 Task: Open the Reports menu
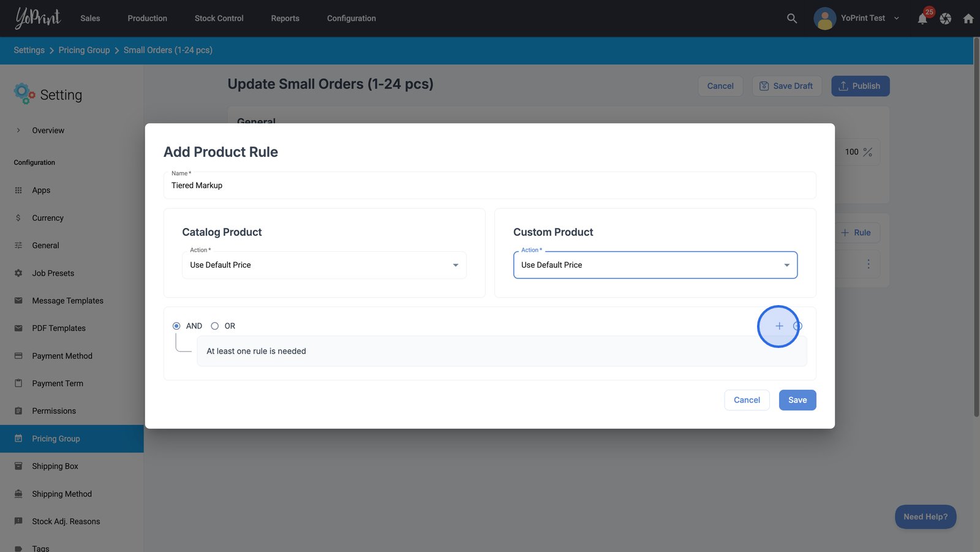click(285, 18)
